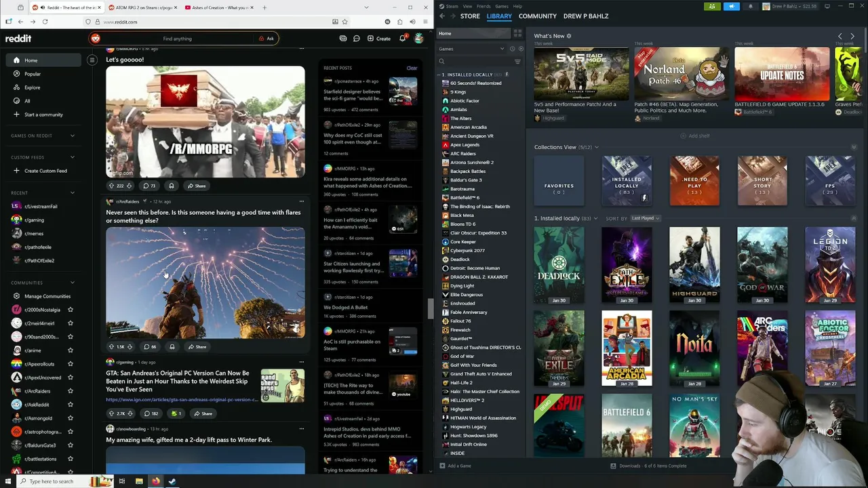Clear Reddit recent posts

tap(412, 68)
